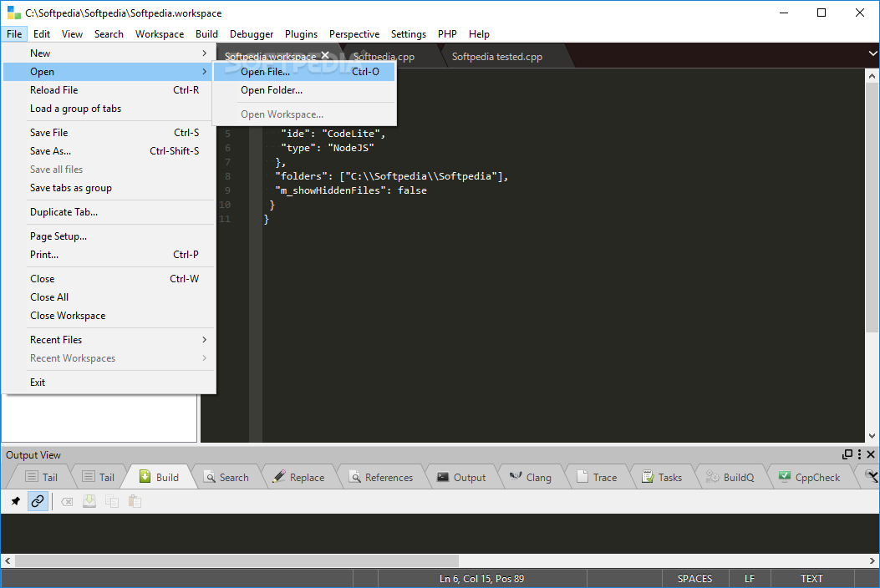Click the green arrow Build tab icon
This screenshot has width=880, height=588.
click(145, 476)
